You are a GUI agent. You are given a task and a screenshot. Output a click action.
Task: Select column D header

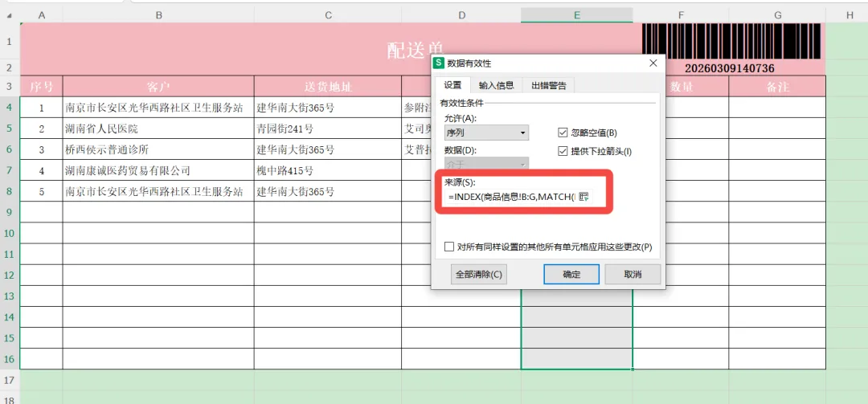[x=461, y=15]
